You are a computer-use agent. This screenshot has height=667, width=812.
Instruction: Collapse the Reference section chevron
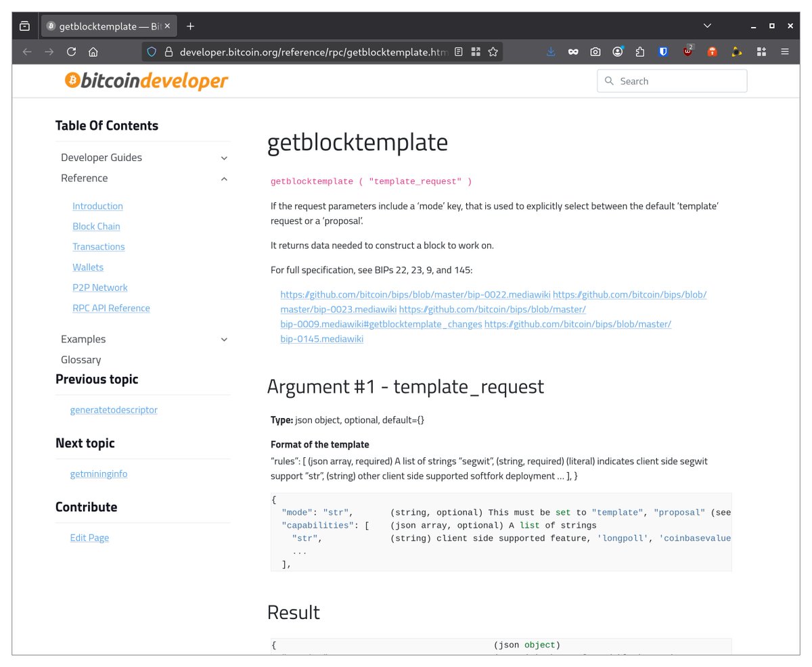coord(224,179)
